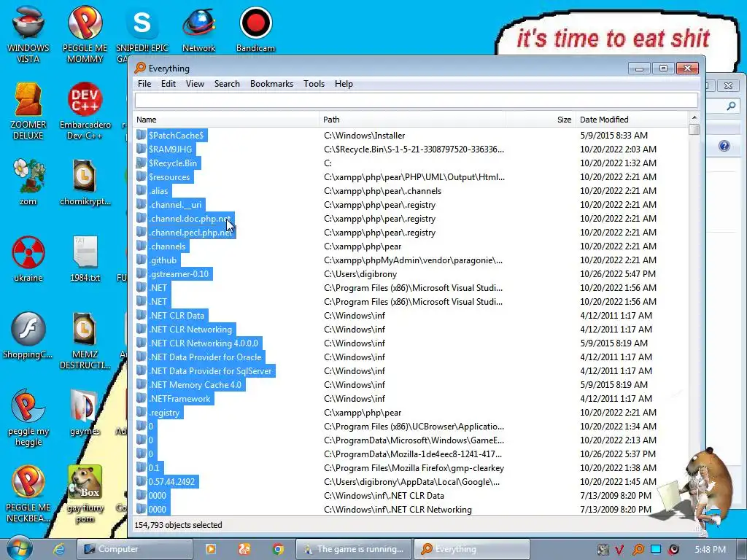Select the .registry folder row
Viewport: 747px width, 560px height.
tap(411, 413)
